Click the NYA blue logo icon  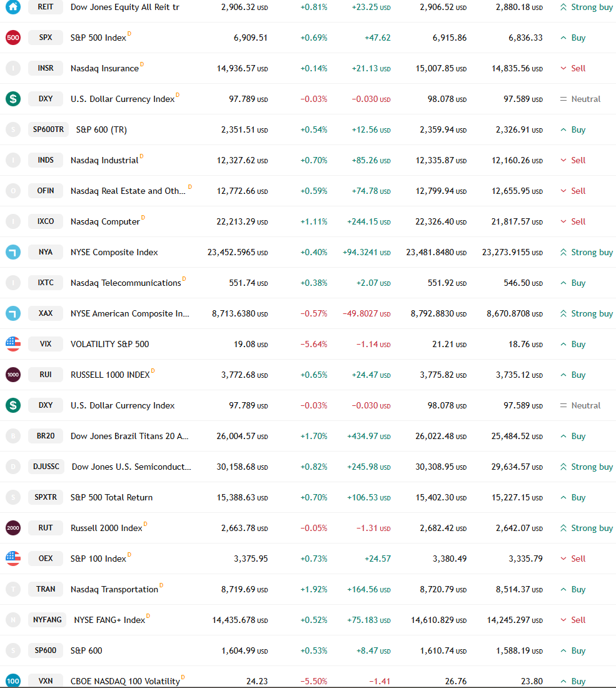[x=13, y=252]
